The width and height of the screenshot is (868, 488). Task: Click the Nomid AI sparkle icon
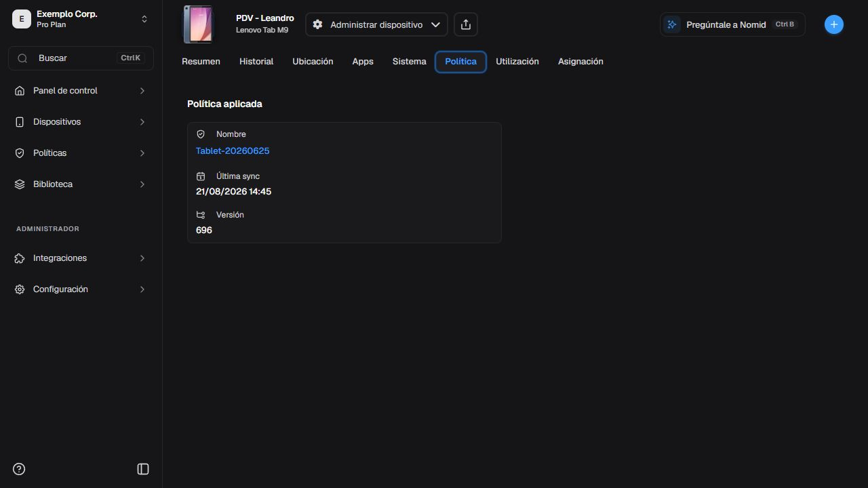pyautogui.click(x=672, y=24)
